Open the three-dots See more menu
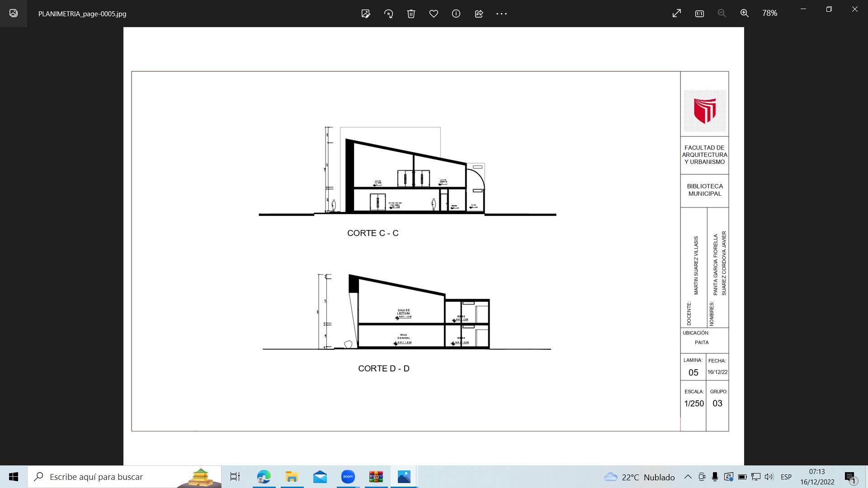The width and height of the screenshot is (868, 488). coord(501,14)
